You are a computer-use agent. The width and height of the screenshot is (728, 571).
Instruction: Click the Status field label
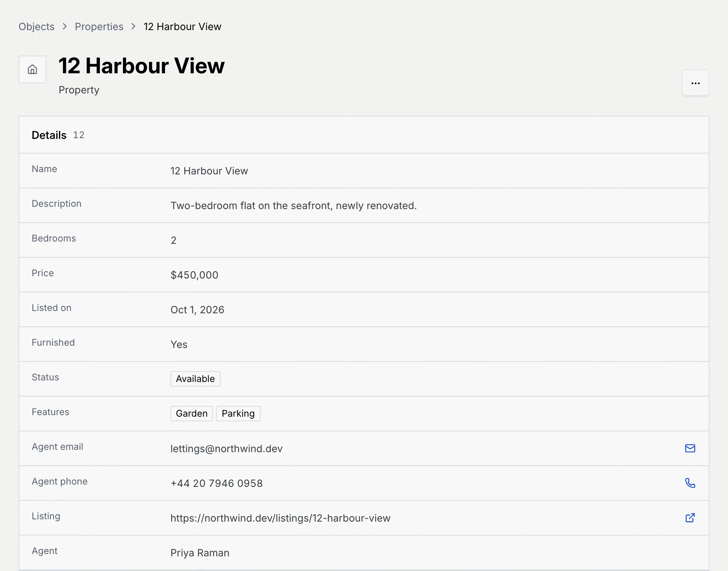[45, 377]
